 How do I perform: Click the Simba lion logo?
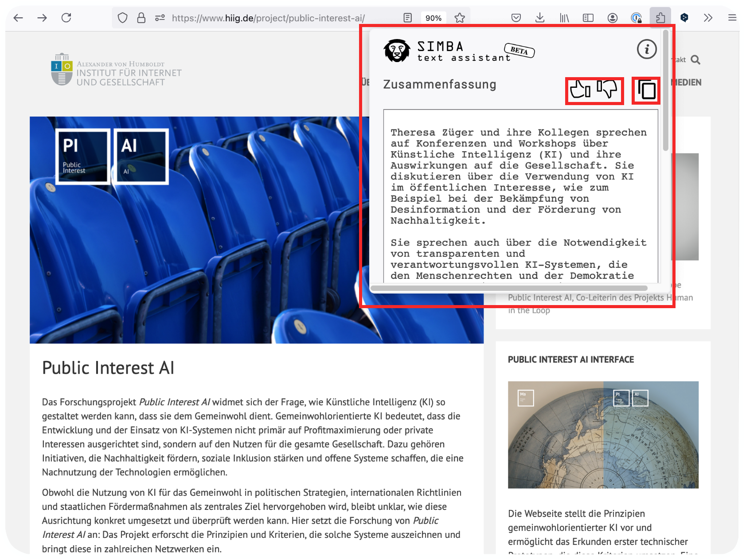pyautogui.click(x=397, y=51)
